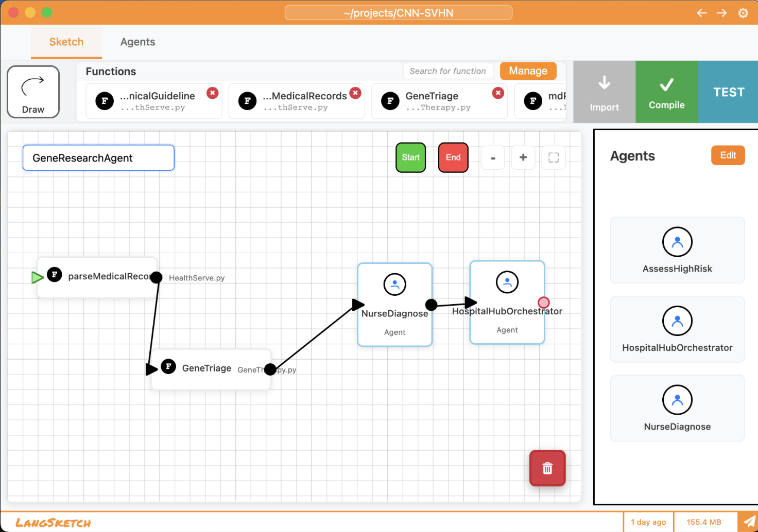Click the NurseDiagnose node on canvas
758x532 pixels.
click(x=394, y=305)
